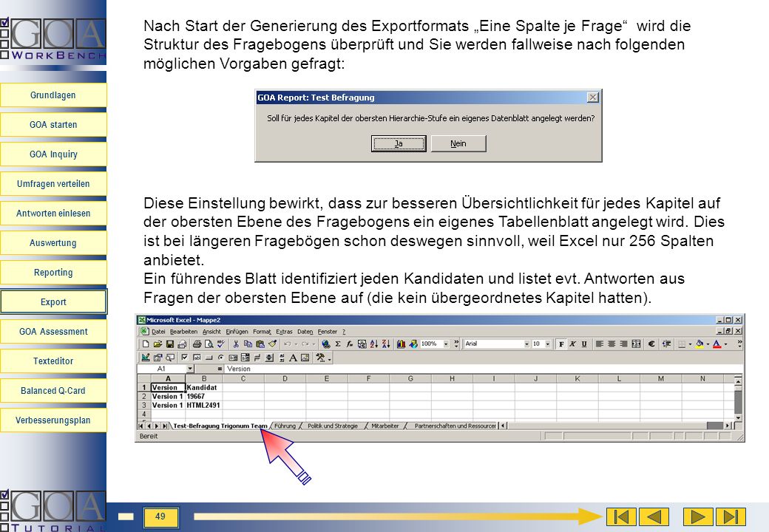Open the Bearbeiten menu
Viewport: 769px width, 532px height.
183,332
